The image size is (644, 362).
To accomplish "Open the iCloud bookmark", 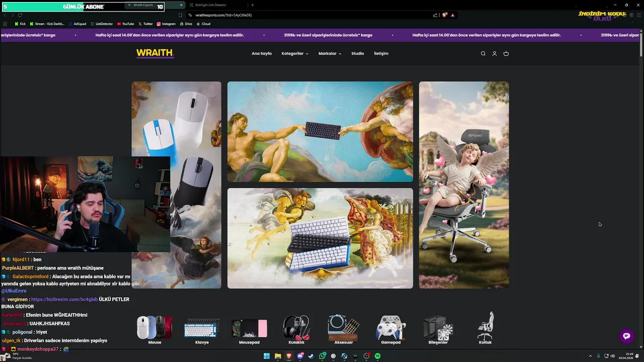I will pyautogui.click(x=203, y=24).
